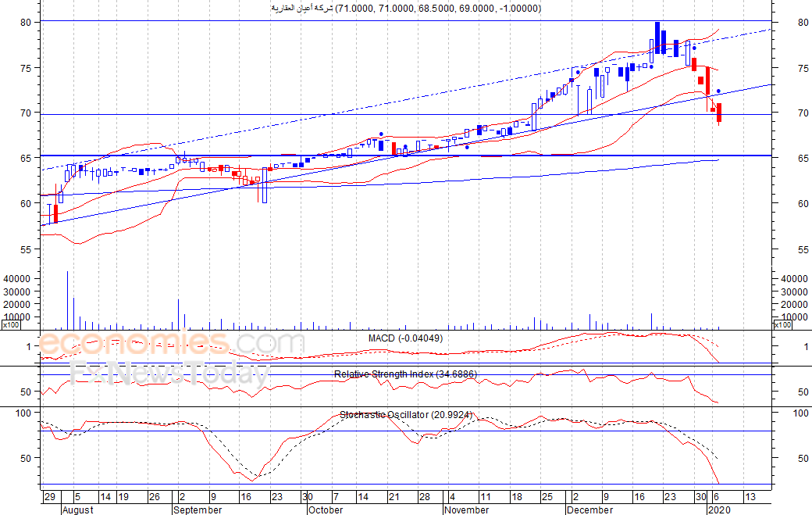
Task: Click the '28' date tick label
Action: [x=425, y=497]
